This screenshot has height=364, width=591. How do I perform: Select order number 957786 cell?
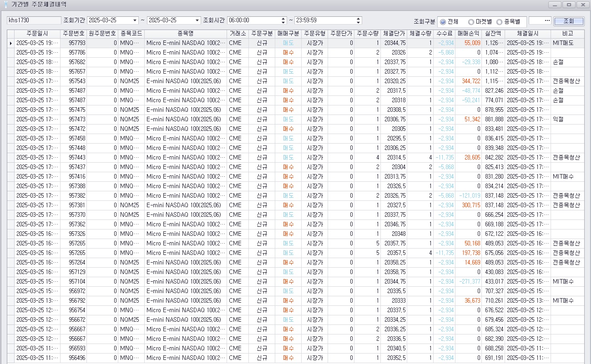[x=74, y=53]
